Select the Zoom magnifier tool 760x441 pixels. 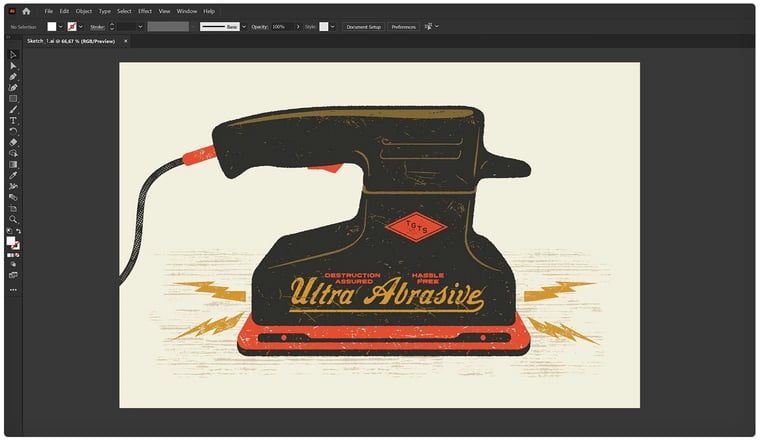coord(13,219)
